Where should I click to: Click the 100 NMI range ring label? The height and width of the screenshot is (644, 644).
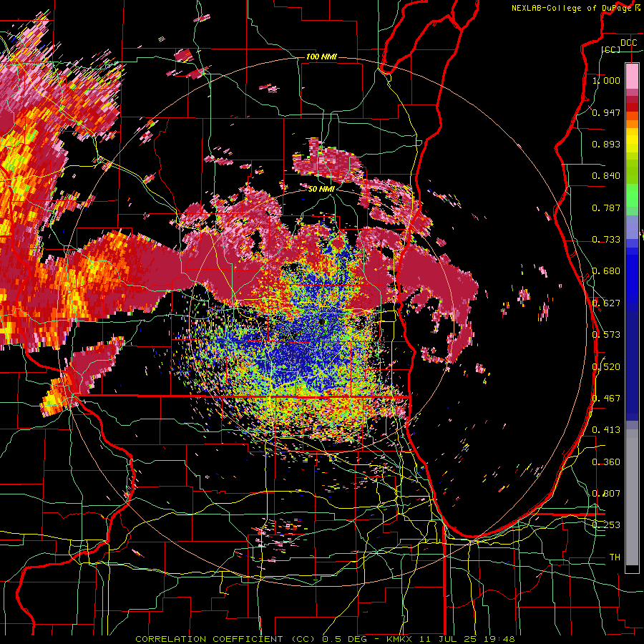321,57
